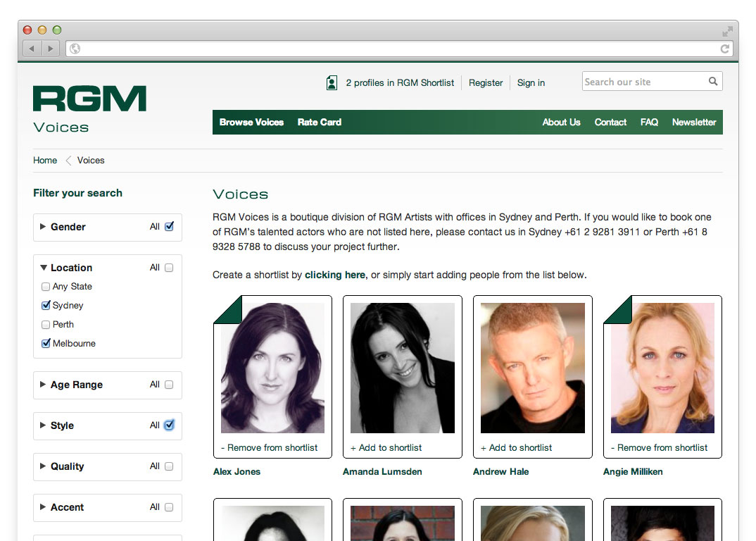
Task: Open Andrew Hale's profile photo
Action: click(x=532, y=368)
